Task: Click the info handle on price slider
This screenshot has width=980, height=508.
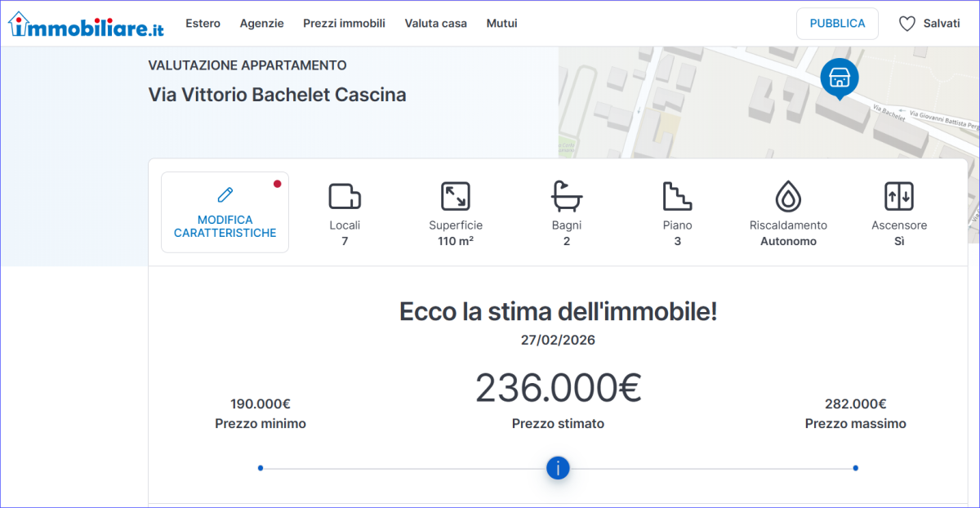Action: pyautogui.click(x=558, y=468)
